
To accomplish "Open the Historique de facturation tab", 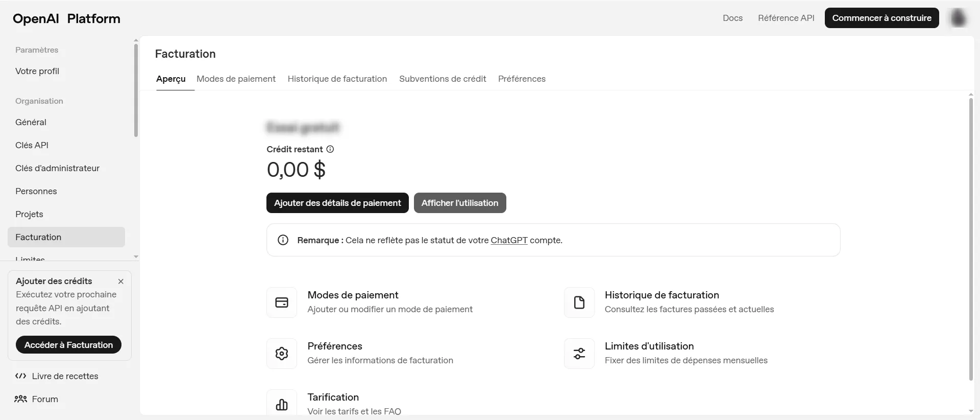I will click(337, 79).
